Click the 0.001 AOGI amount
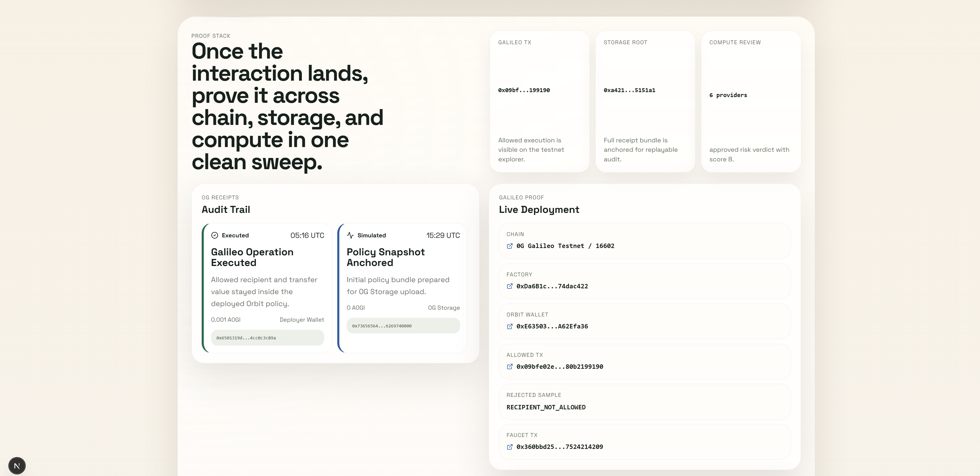980x476 pixels. tap(226, 320)
